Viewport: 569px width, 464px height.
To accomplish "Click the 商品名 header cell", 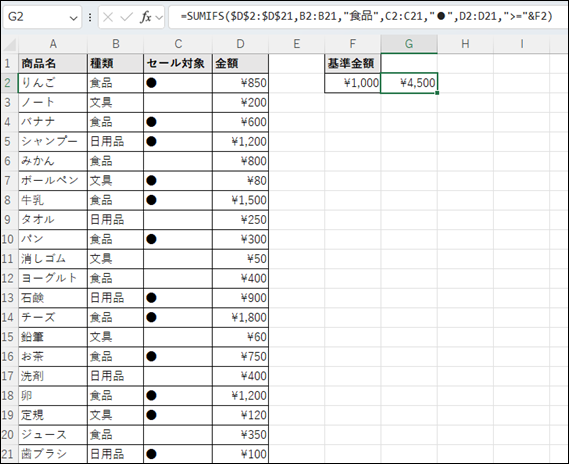I will click(53, 63).
